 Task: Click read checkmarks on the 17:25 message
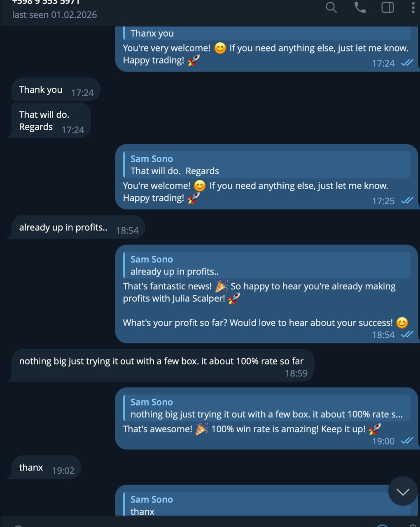(x=407, y=201)
